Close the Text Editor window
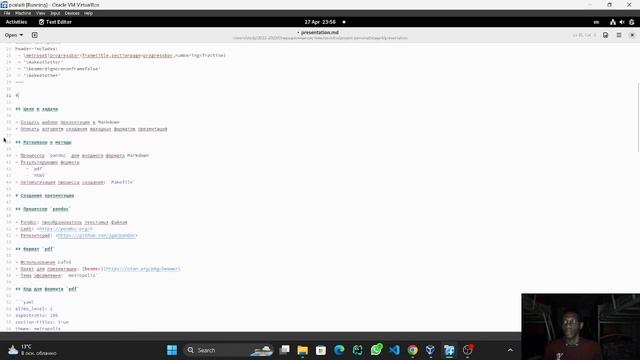The image size is (640, 360). tap(632, 35)
